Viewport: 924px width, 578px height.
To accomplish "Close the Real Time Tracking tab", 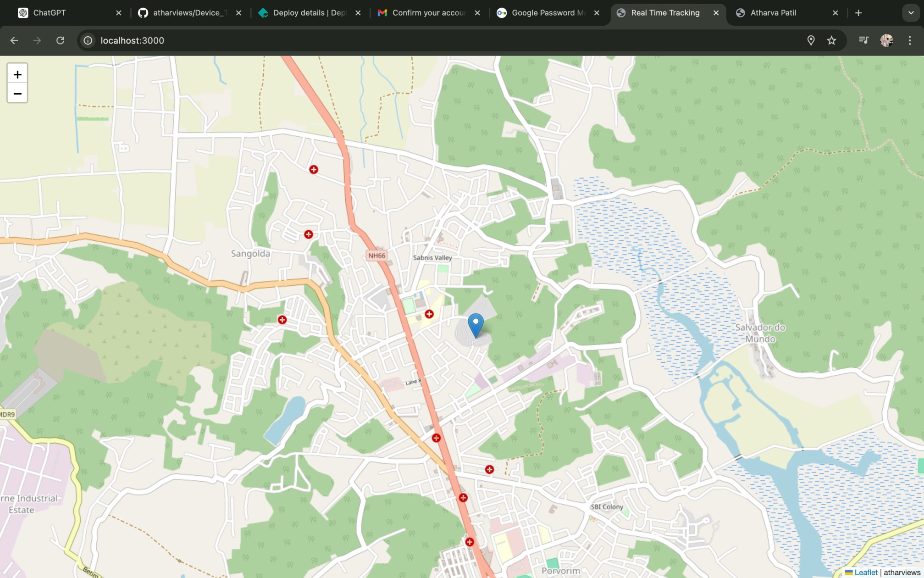I will click(716, 13).
